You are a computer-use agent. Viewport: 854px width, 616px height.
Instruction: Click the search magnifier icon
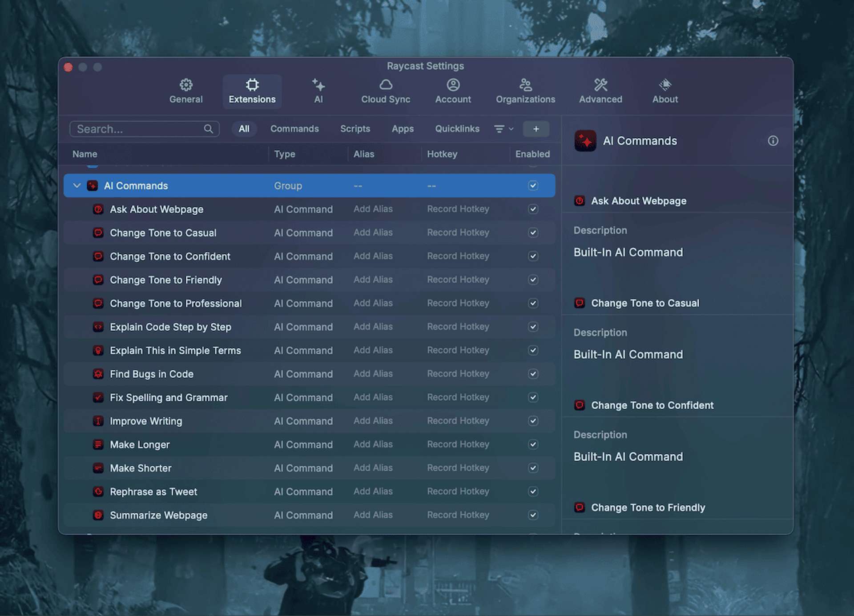(x=208, y=129)
